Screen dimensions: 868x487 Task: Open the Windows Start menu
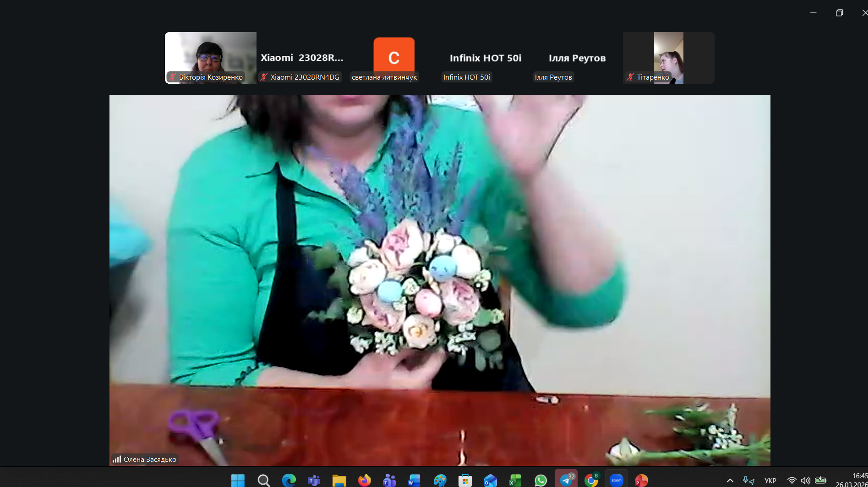pos(238,480)
